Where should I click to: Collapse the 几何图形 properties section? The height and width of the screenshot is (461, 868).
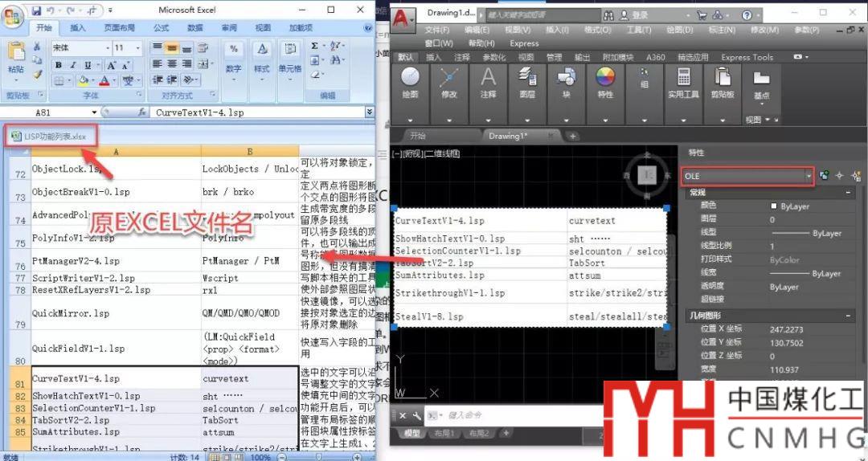pos(848,316)
